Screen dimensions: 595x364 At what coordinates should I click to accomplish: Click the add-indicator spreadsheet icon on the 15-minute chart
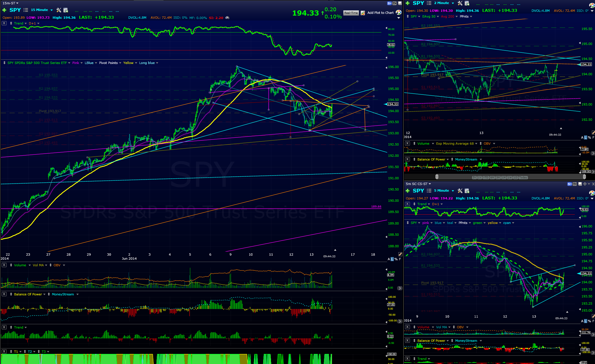click(x=66, y=10)
